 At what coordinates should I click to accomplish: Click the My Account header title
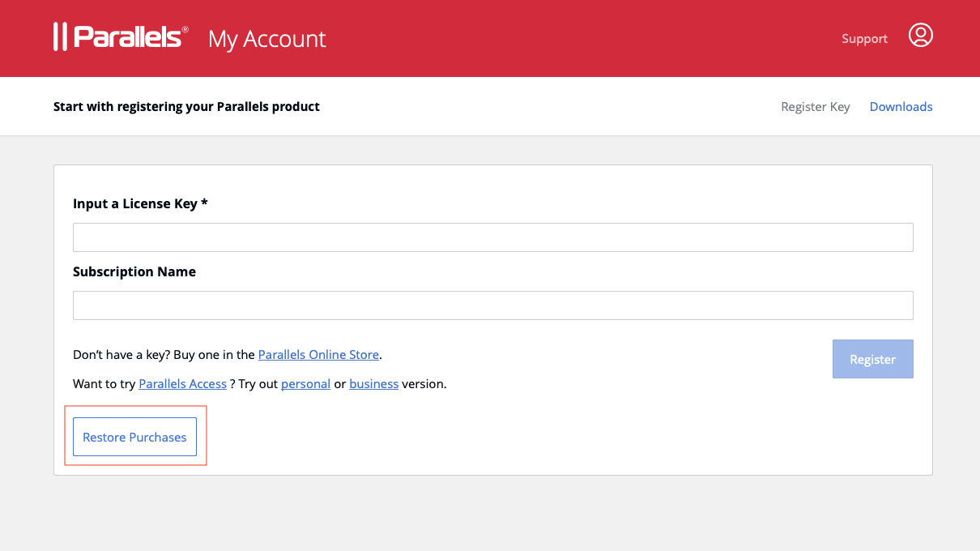(x=266, y=39)
